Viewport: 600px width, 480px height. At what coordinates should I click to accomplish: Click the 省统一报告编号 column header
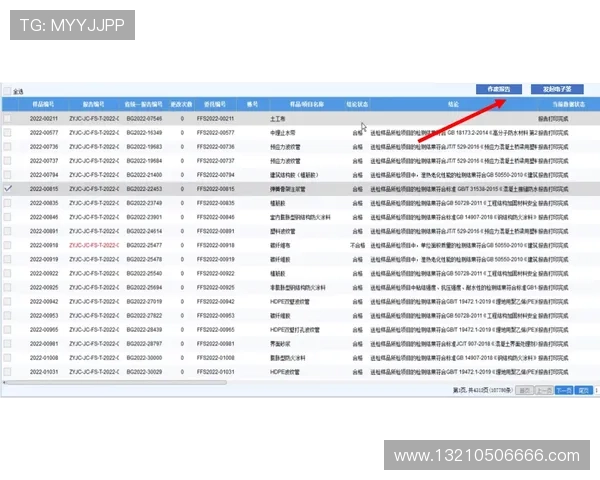[143, 104]
